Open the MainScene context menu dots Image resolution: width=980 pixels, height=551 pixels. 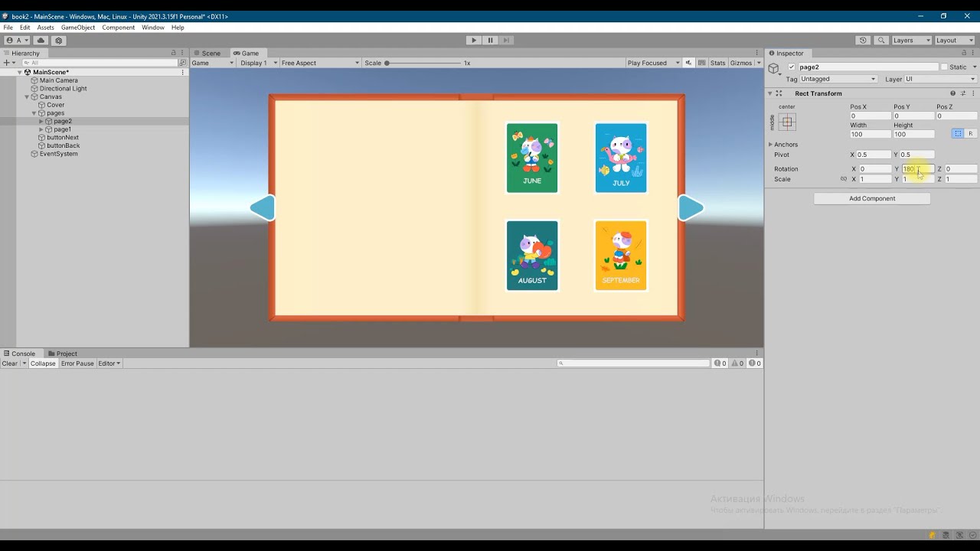point(183,72)
